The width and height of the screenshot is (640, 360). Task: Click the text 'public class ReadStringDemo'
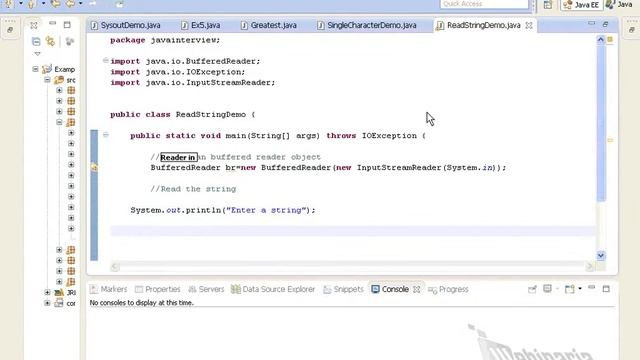tap(178, 114)
